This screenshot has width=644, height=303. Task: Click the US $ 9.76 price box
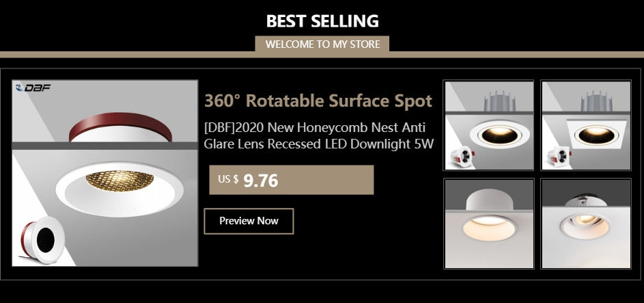click(x=291, y=180)
